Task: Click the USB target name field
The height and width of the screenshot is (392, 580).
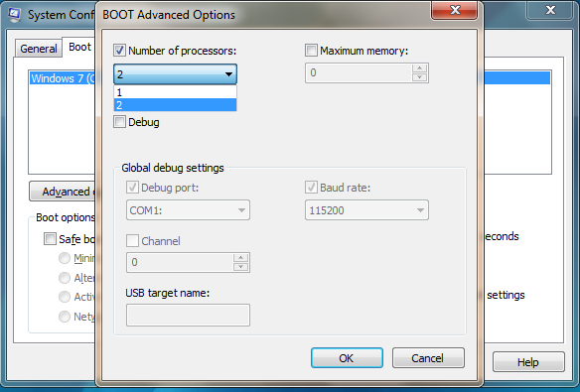Action: pos(188,316)
